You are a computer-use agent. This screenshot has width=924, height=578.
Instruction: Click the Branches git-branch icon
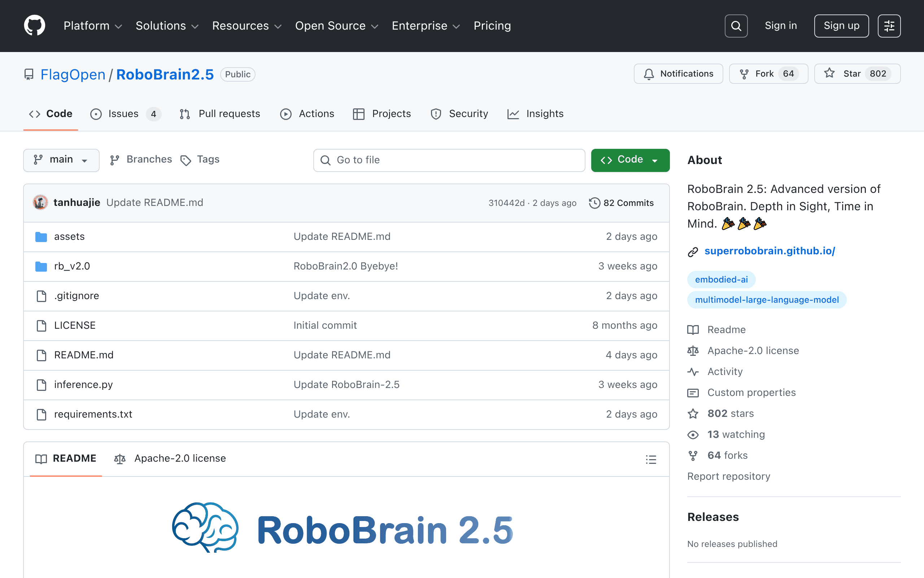pos(114,160)
